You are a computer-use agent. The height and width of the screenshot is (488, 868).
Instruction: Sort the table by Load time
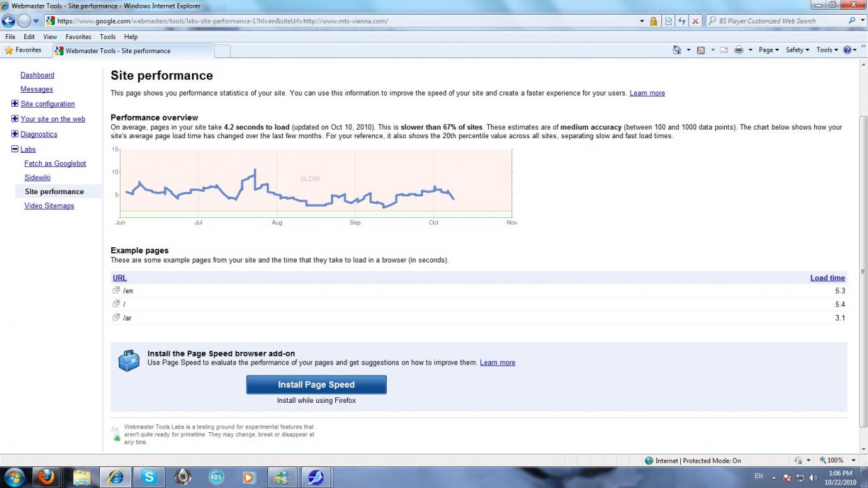[827, 278]
